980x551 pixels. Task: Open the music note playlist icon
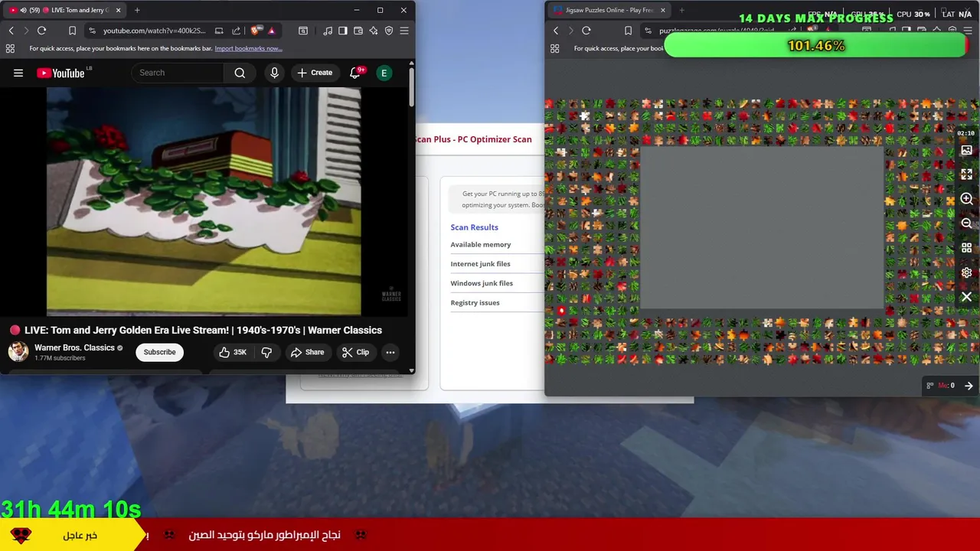(328, 31)
